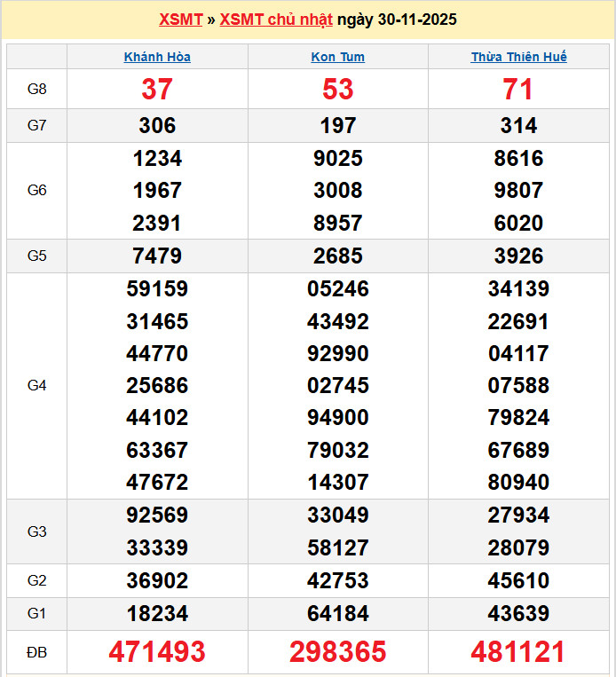616x677 pixels.
Task: Click the G4 row label
Action: (36, 386)
